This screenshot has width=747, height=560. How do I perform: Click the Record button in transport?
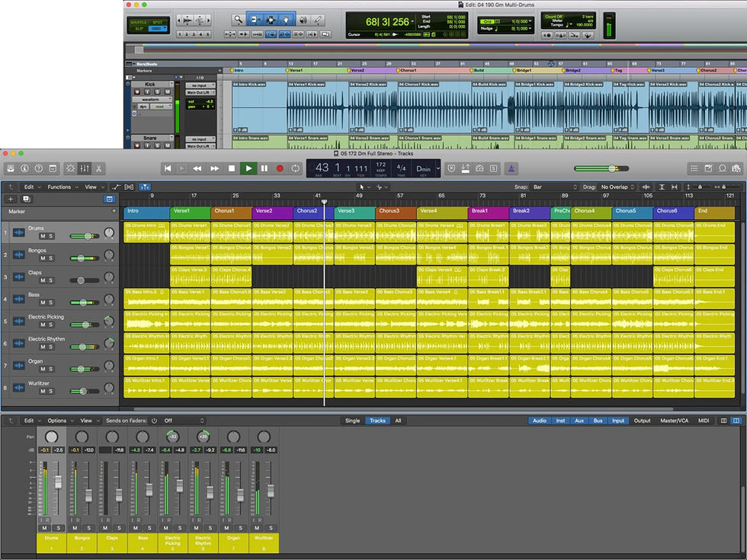point(280,168)
